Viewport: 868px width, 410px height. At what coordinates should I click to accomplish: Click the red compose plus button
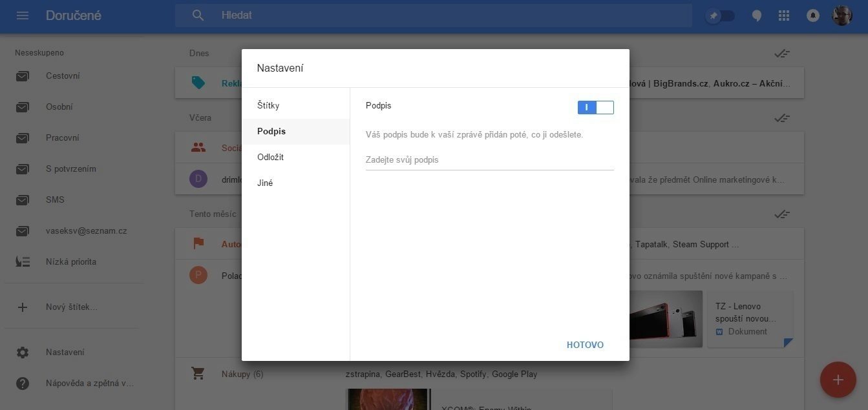pyautogui.click(x=838, y=380)
